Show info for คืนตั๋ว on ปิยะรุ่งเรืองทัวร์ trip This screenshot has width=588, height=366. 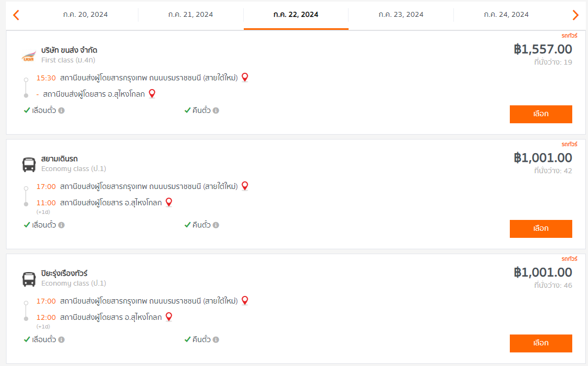coord(216,339)
